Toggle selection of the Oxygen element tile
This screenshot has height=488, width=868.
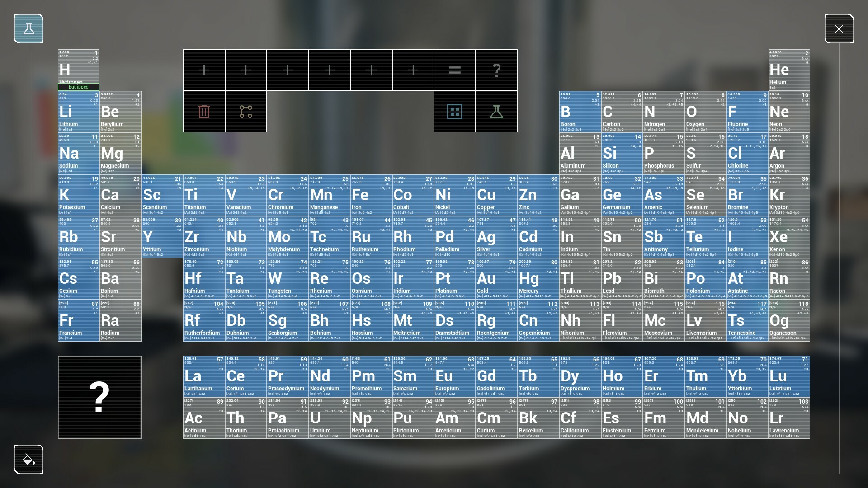705,111
